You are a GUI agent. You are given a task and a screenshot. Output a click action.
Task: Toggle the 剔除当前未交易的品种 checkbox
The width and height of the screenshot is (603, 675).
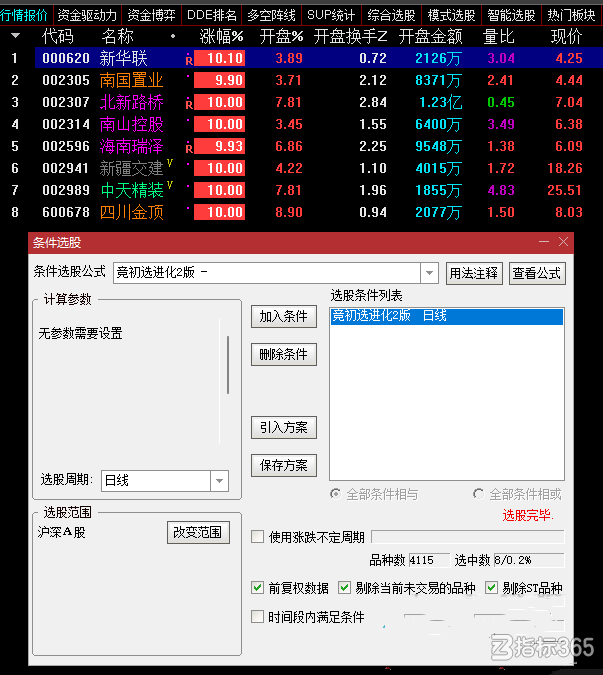pos(344,588)
